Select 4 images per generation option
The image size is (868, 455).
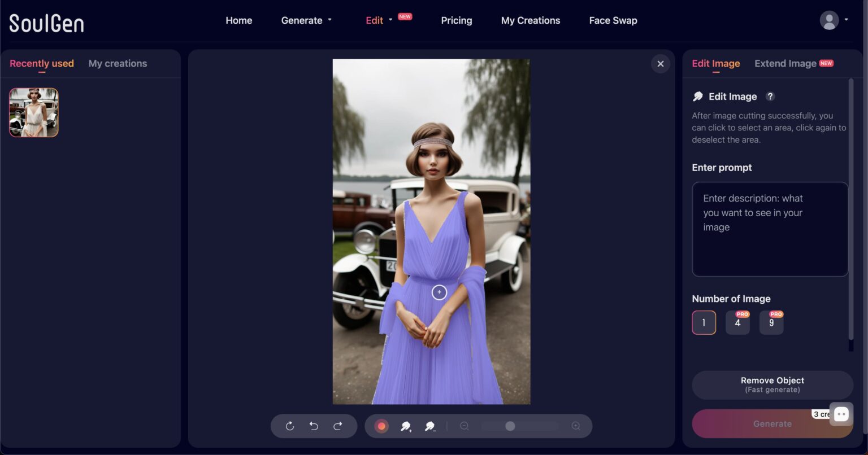[x=737, y=322]
